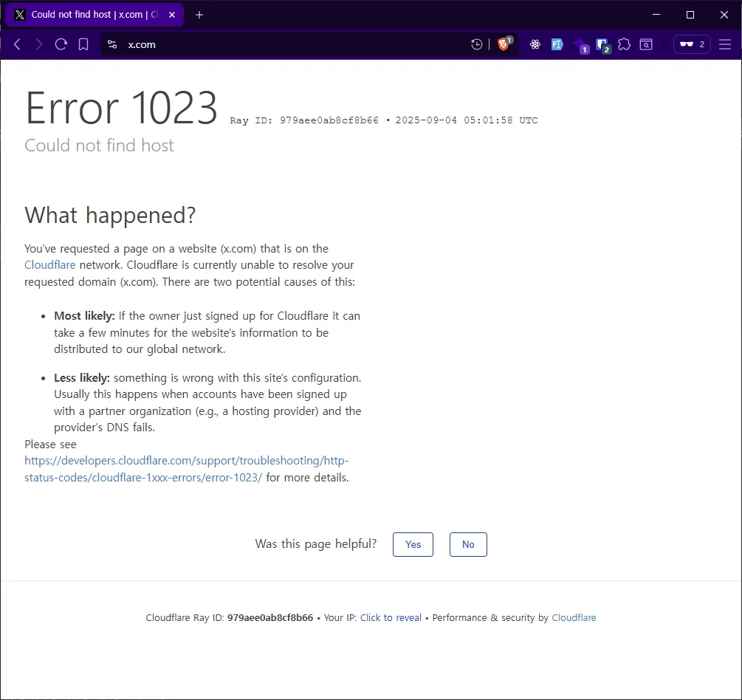Image resolution: width=742 pixels, height=700 pixels.
Task: Open the Brave hamburger main menu
Action: 725,44
